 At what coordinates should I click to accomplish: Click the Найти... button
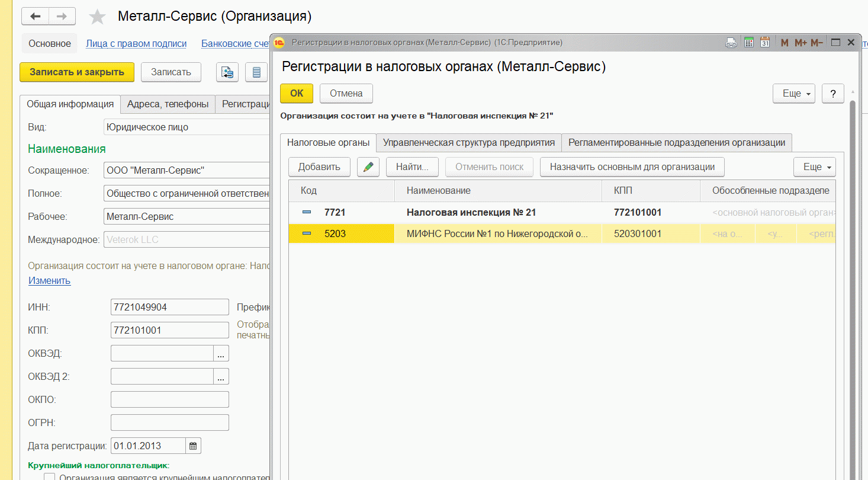pyautogui.click(x=413, y=167)
